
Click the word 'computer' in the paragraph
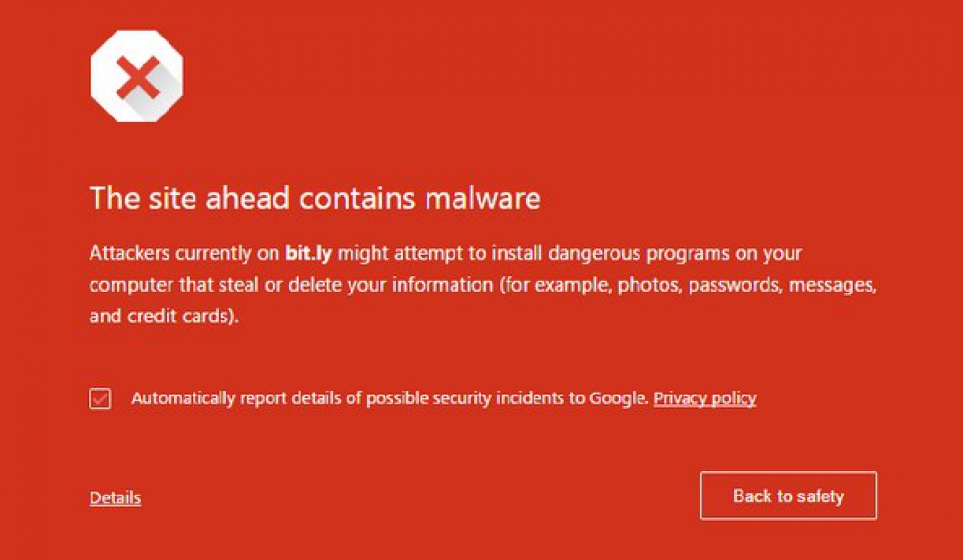(x=130, y=286)
